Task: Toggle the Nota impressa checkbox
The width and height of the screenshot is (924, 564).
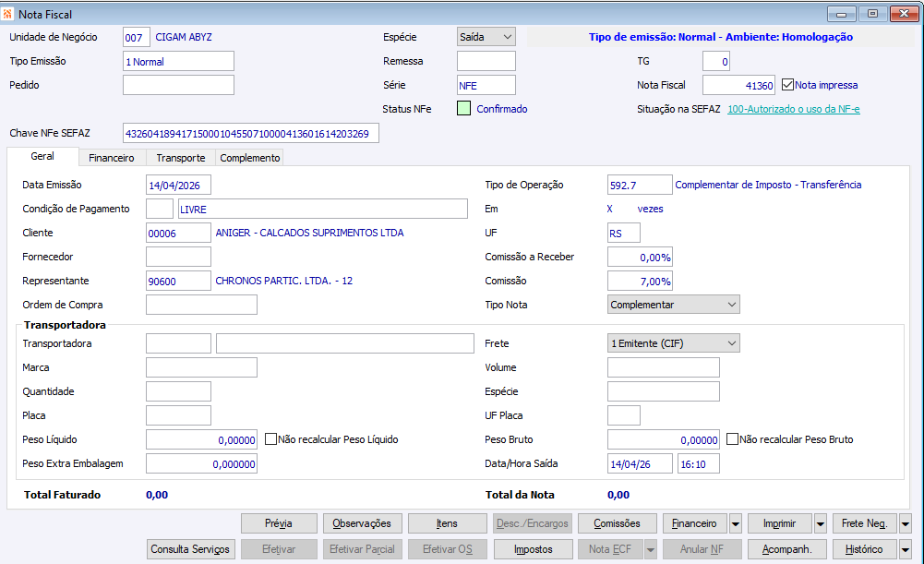Action: click(x=787, y=85)
